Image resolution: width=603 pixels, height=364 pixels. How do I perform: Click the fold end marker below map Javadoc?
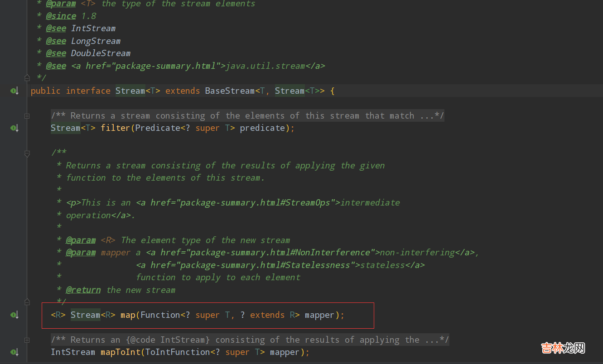[27, 302]
